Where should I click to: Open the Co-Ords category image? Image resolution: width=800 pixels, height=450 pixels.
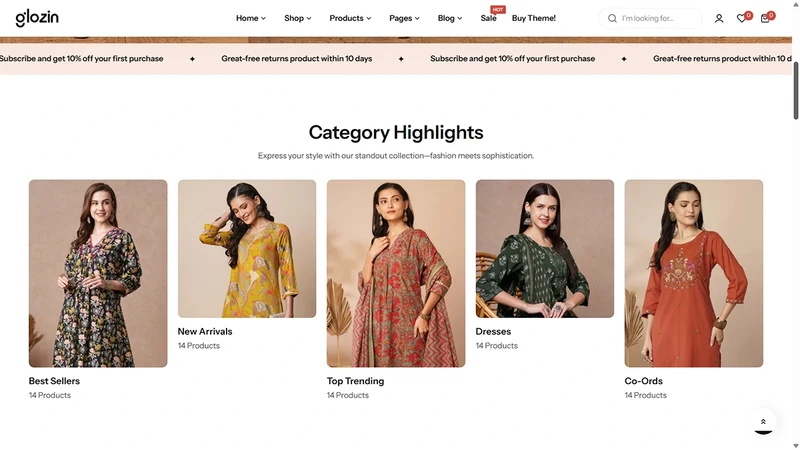(694, 273)
